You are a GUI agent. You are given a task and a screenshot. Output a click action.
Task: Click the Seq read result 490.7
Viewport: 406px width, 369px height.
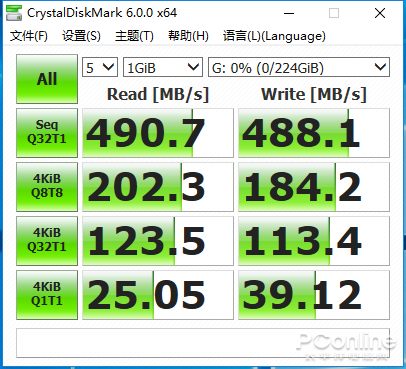[158, 133]
